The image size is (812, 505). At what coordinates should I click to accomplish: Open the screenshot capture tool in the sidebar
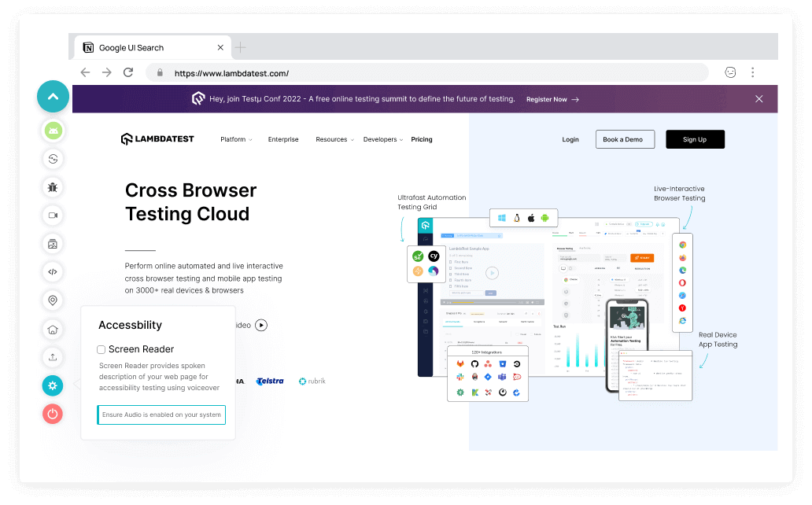(x=52, y=243)
